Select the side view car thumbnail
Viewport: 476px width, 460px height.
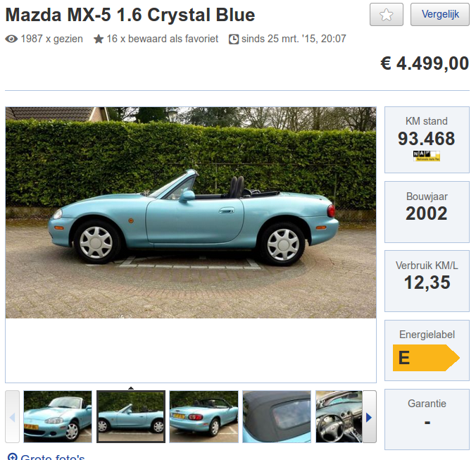pyautogui.click(x=131, y=416)
